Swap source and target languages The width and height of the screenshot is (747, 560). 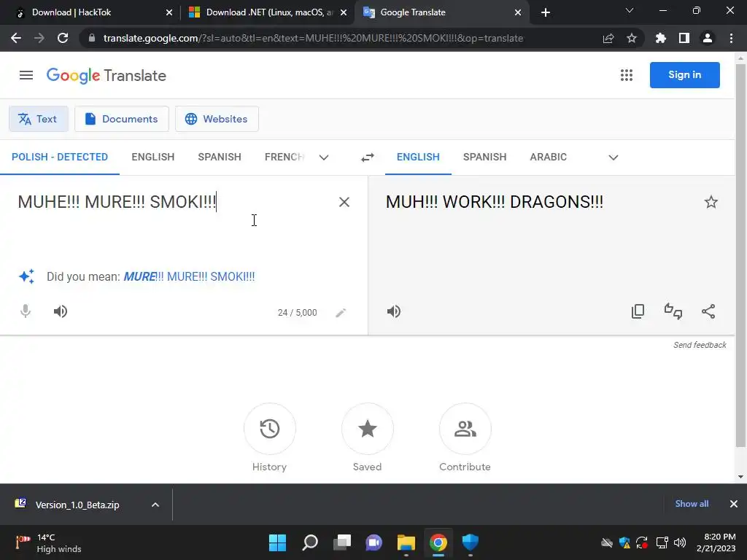[368, 157]
